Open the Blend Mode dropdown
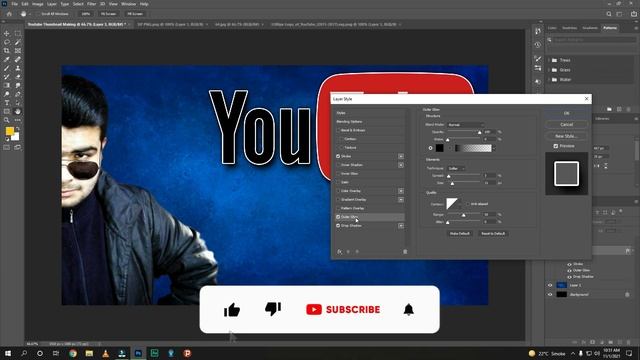 [x=465, y=124]
